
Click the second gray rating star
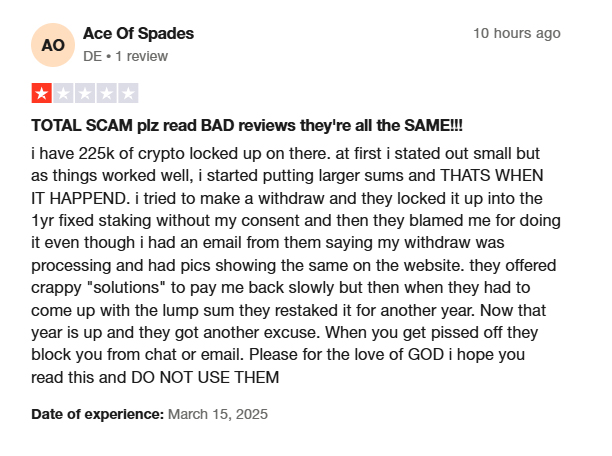(63, 93)
